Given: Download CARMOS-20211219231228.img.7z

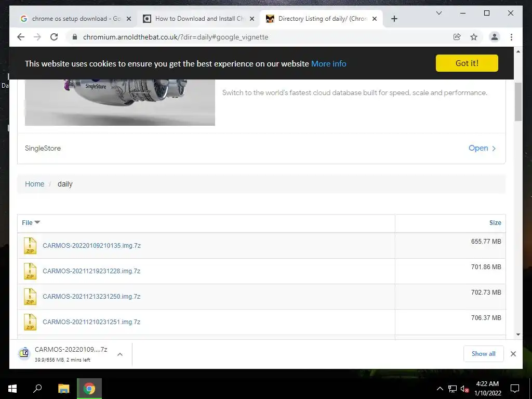Looking at the screenshot, I should click(91, 271).
